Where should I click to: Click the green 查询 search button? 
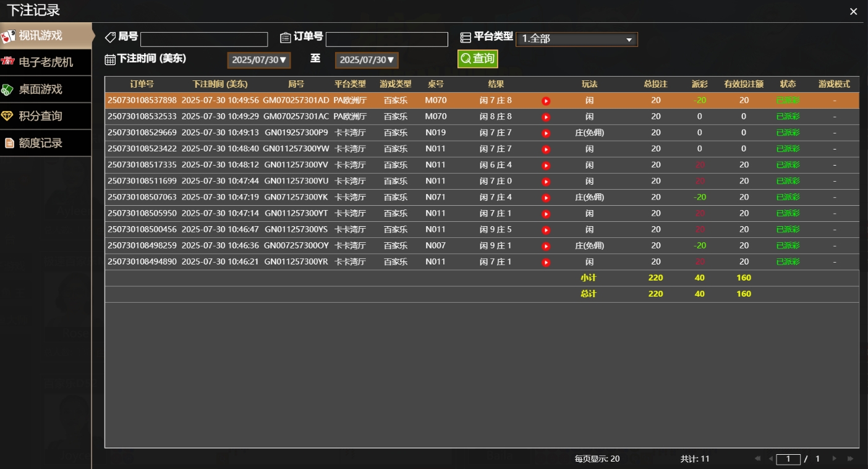click(477, 59)
